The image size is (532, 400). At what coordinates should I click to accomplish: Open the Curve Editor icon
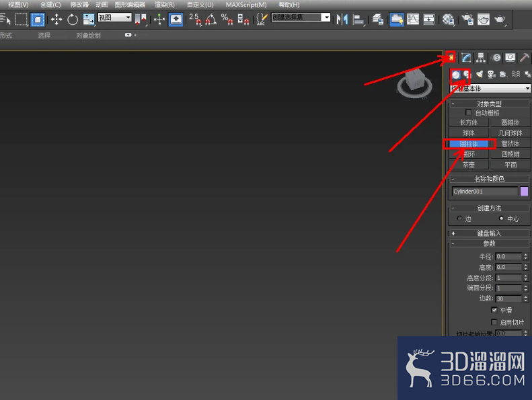(x=413, y=19)
